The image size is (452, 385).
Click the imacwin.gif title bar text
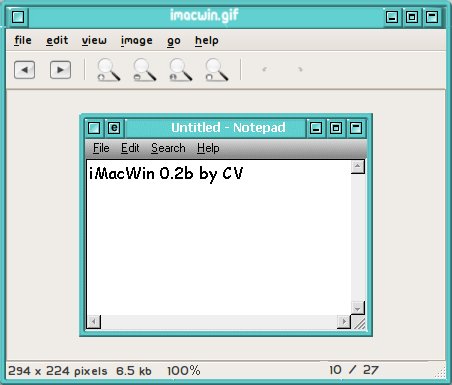pyautogui.click(x=204, y=15)
